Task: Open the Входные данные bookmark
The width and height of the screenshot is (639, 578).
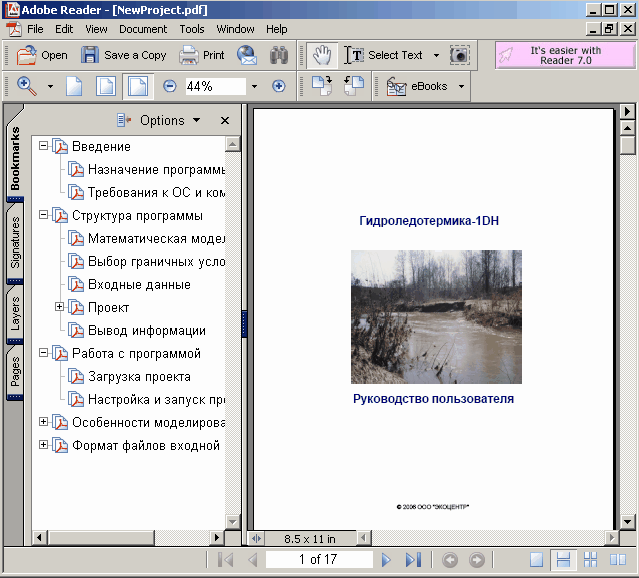Action: click(138, 285)
